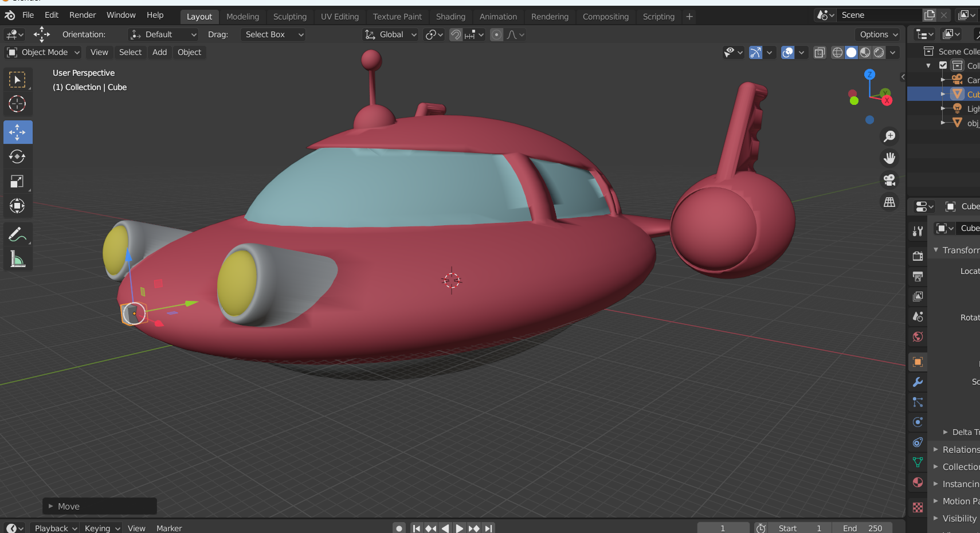Open the Object Constraints properties tab

tap(918, 442)
